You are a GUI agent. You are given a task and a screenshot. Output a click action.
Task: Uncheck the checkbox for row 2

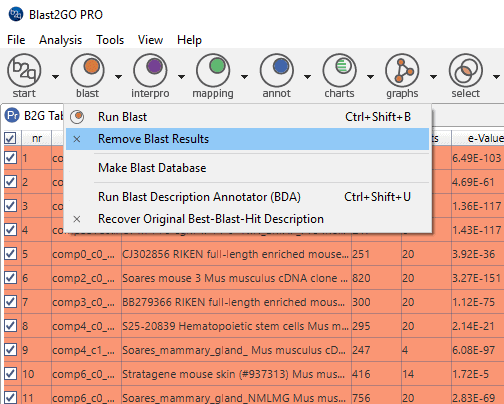[x=10, y=182]
